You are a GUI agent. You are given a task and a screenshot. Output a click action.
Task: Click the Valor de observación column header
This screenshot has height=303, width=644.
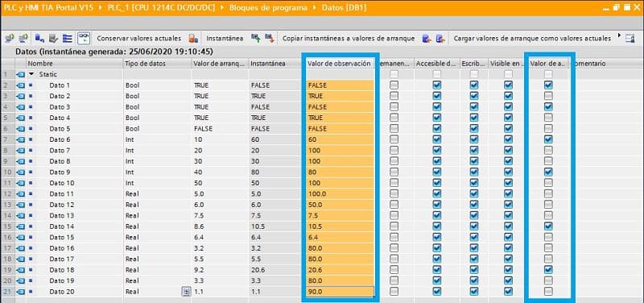[x=340, y=64]
